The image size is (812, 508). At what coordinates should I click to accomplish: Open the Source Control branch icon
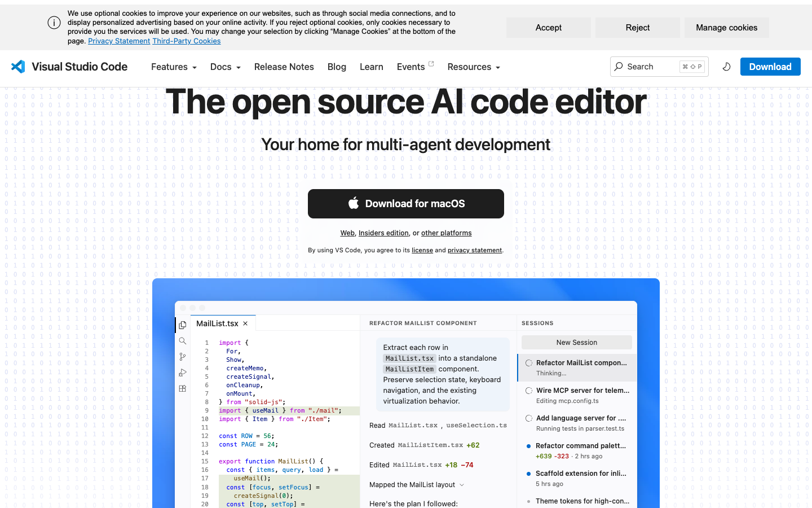coord(183,357)
